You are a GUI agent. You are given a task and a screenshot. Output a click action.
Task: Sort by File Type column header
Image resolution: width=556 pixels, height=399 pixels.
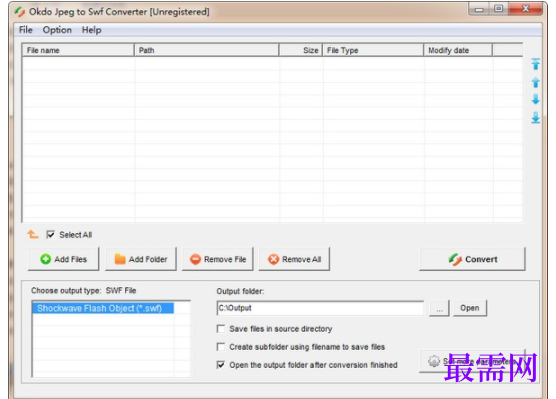click(x=373, y=50)
